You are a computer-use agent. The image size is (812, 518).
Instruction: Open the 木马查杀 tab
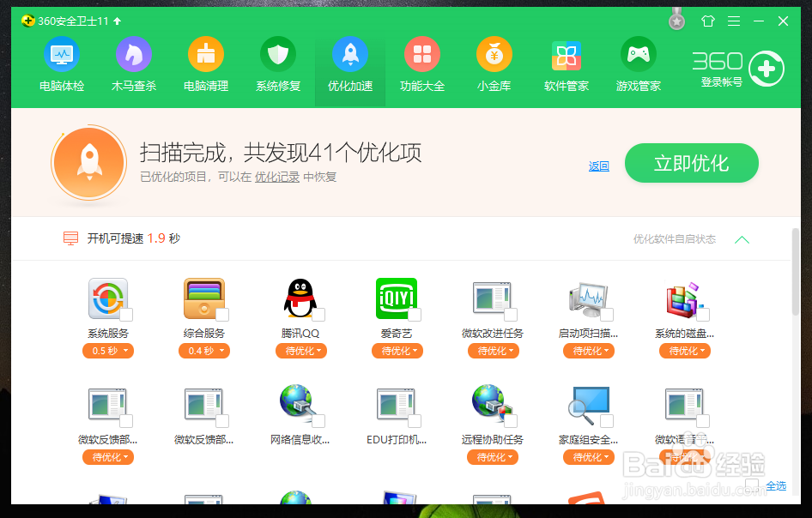[134, 64]
